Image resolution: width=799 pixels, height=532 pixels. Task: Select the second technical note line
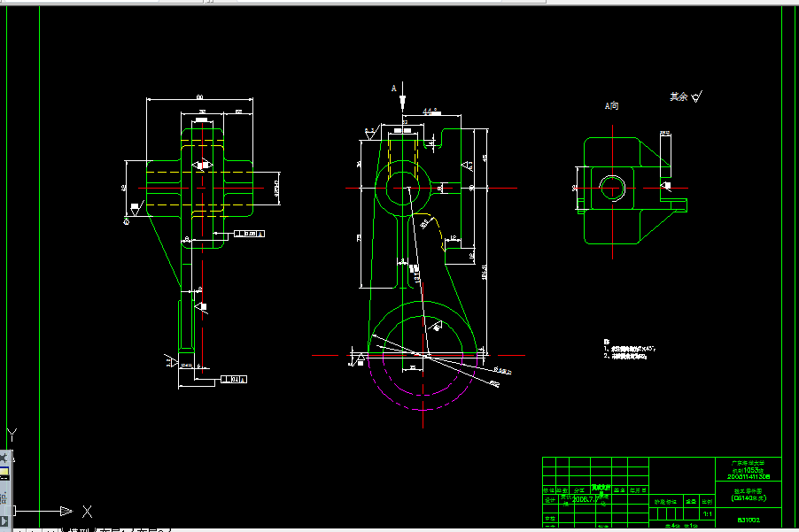(625, 356)
